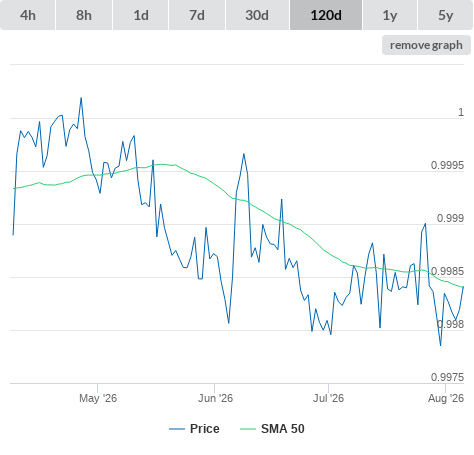
Task: Show the 5y price history
Action: [x=446, y=15]
